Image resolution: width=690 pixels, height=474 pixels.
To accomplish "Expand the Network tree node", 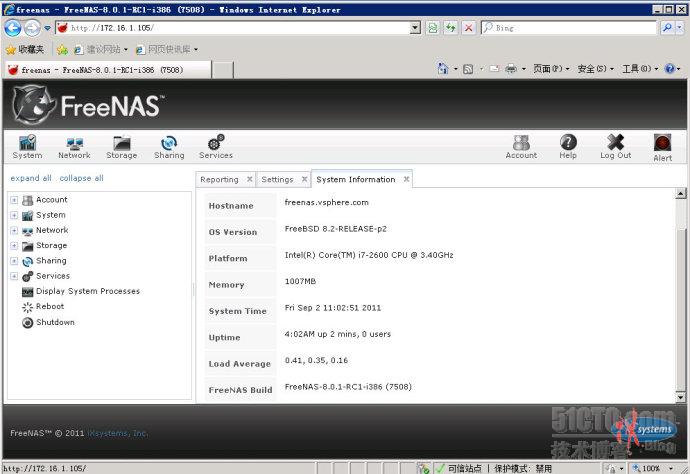I will pyautogui.click(x=14, y=231).
